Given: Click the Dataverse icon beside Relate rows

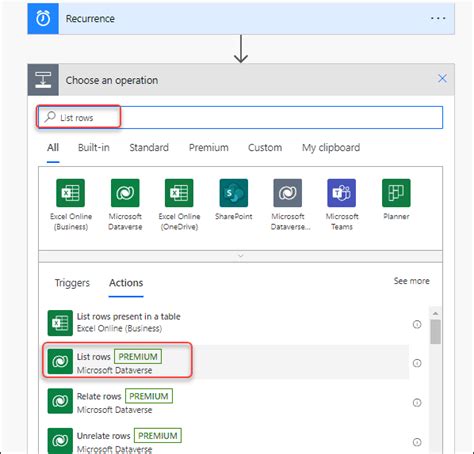Looking at the screenshot, I should click(x=60, y=401).
